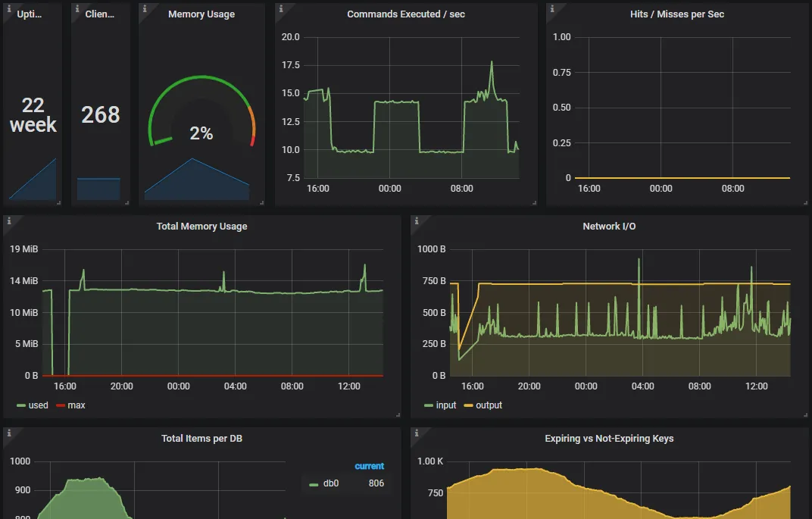
Task: Click the info icon on the Clients panel
Action: [75, 8]
